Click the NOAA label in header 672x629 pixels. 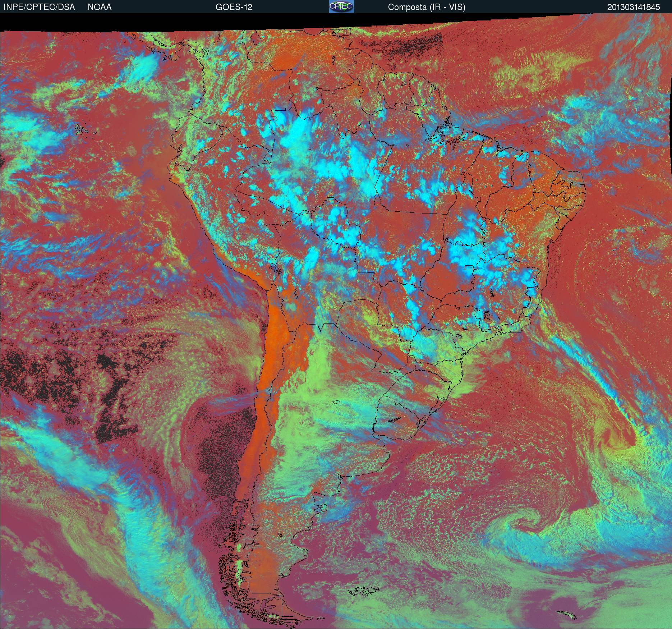(x=100, y=7)
